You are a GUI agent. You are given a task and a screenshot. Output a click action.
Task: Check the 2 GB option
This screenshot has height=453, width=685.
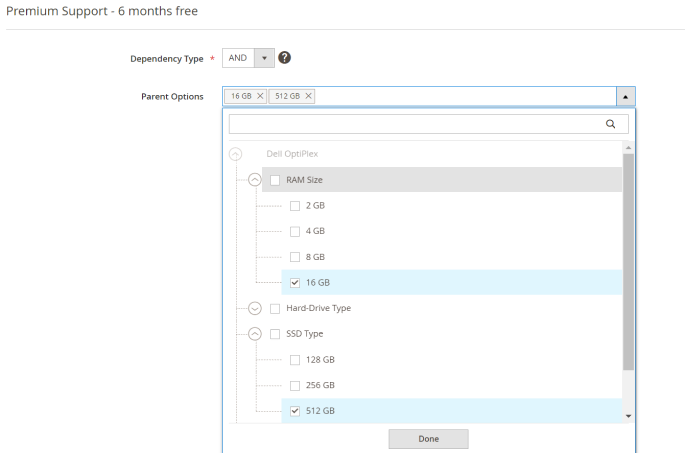pyautogui.click(x=295, y=206)
